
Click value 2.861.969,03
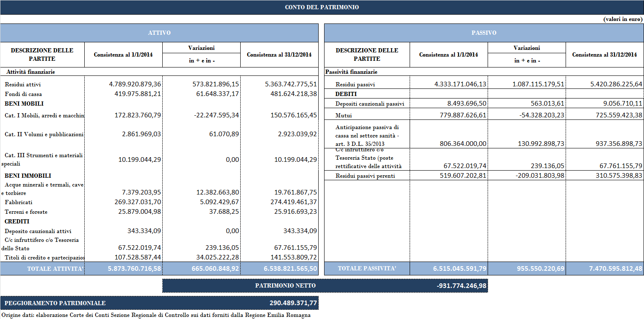[x=141, y=134]
